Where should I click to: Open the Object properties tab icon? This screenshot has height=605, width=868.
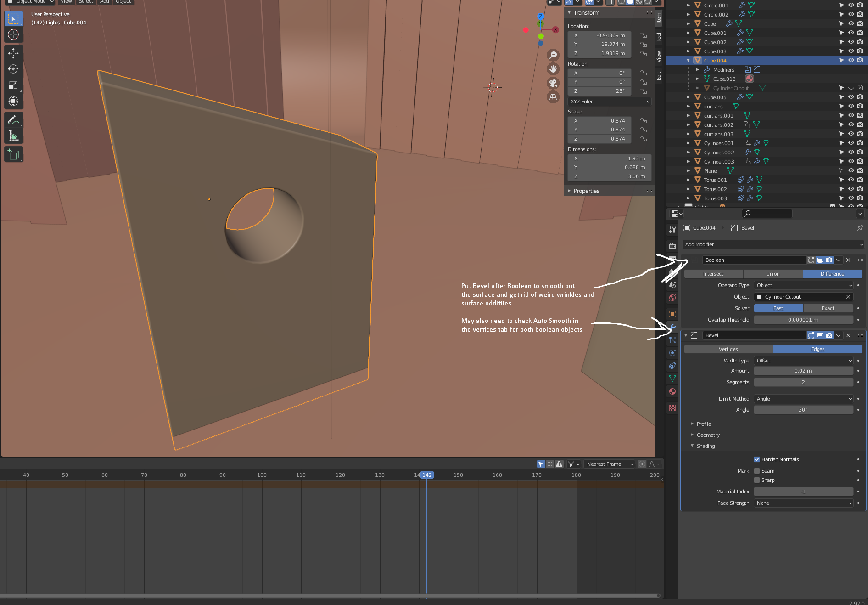[672, 314]
